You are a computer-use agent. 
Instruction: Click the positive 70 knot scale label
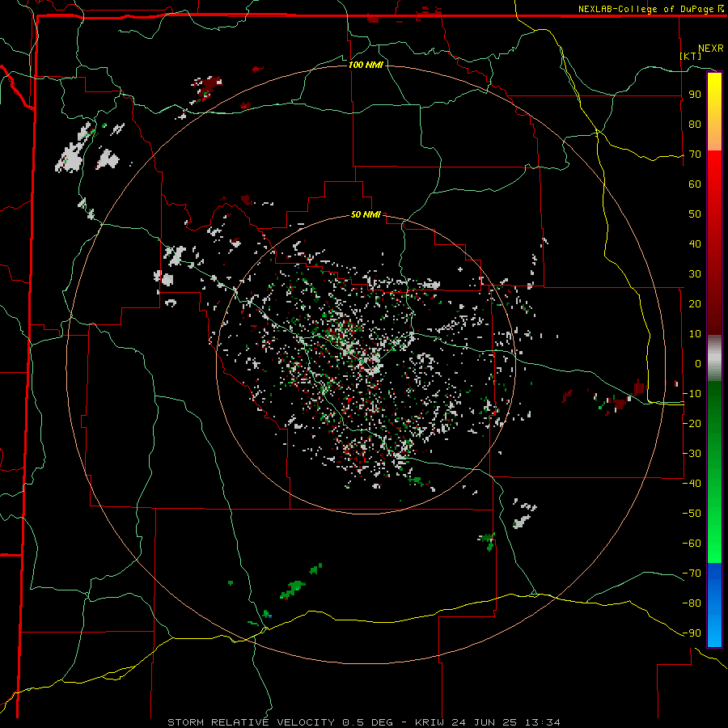click(695, 154)
